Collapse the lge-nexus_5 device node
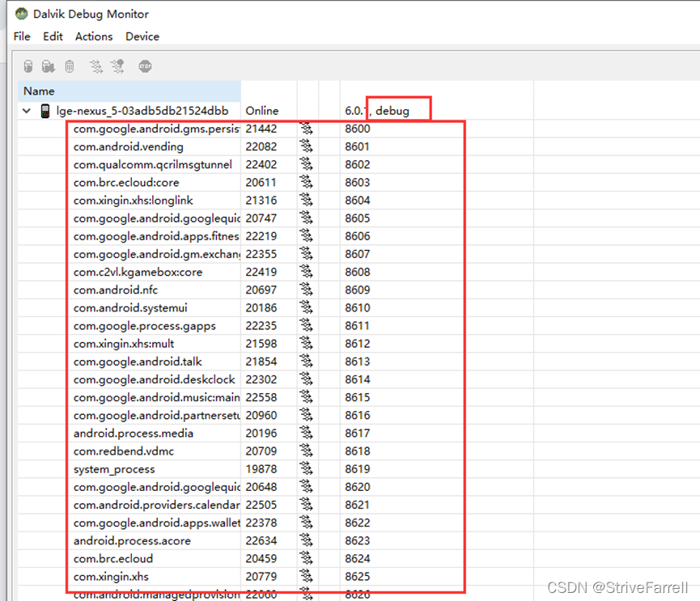This screenshot has width=700, height=601. 27,111
